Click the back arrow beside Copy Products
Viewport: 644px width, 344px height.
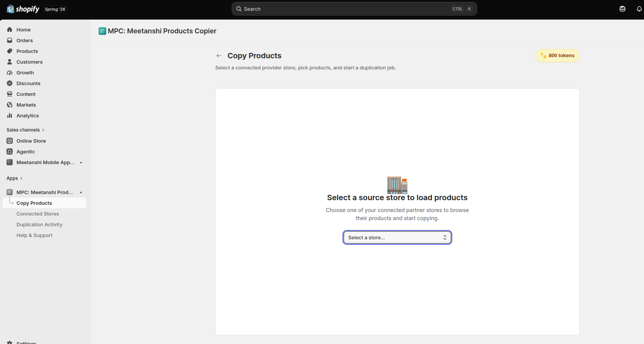(x=219, y=56)
